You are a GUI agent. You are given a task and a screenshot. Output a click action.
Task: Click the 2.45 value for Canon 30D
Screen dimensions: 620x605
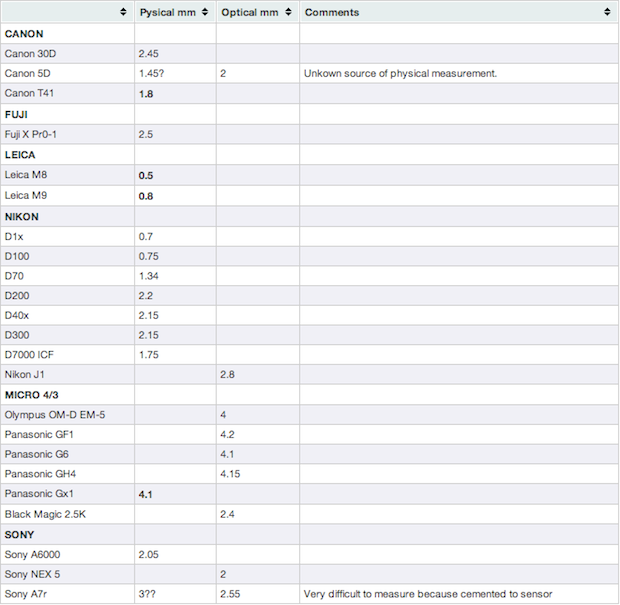148,54
